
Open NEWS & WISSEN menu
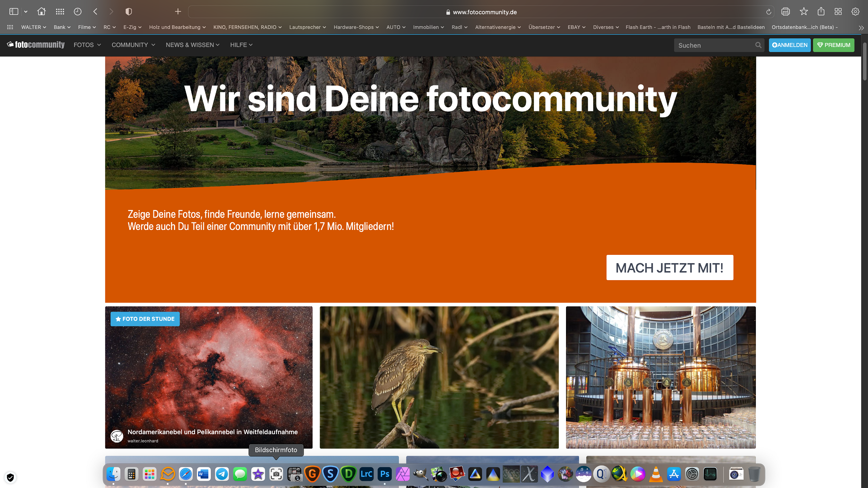[192, 45]
